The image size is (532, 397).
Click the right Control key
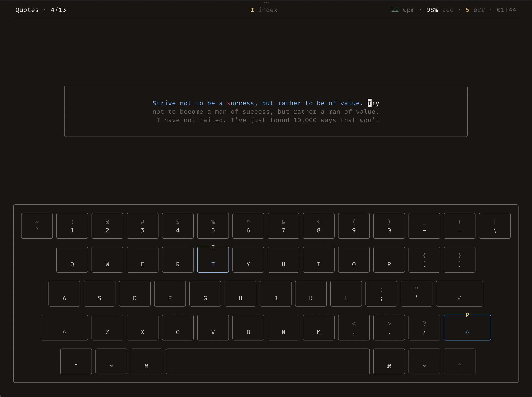click(x=459, y=361)
